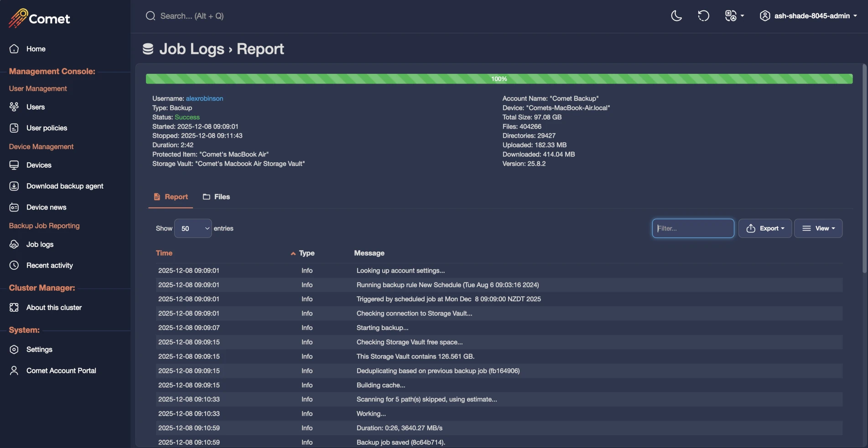Click the Status Success text
Viewport: 868px width, 448px height.
pos(187,117)
